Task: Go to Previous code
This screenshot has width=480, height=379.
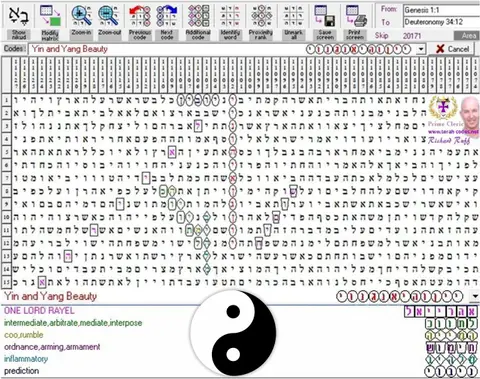Action: click(x=140, y=16)
